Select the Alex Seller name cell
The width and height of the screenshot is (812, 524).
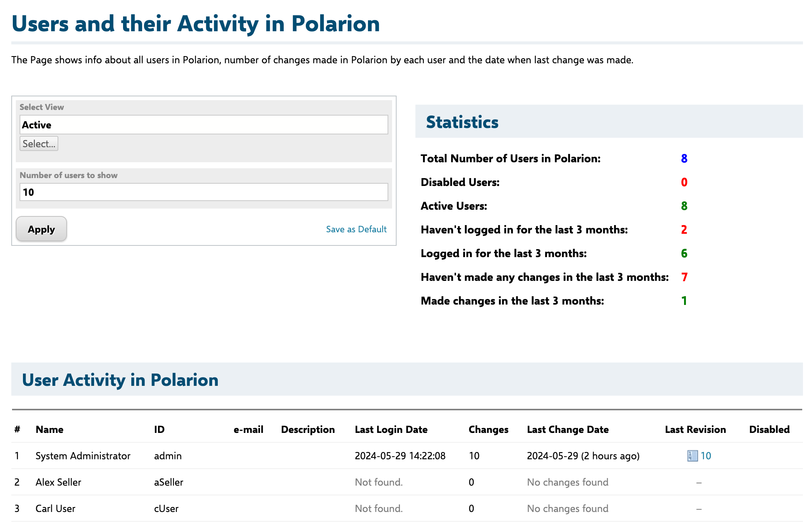pos(58,482)
